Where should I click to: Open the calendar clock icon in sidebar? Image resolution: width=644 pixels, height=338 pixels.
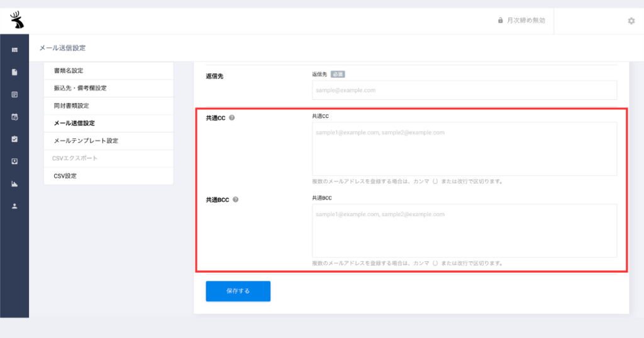pyautogui.click(x=14, y=117)
